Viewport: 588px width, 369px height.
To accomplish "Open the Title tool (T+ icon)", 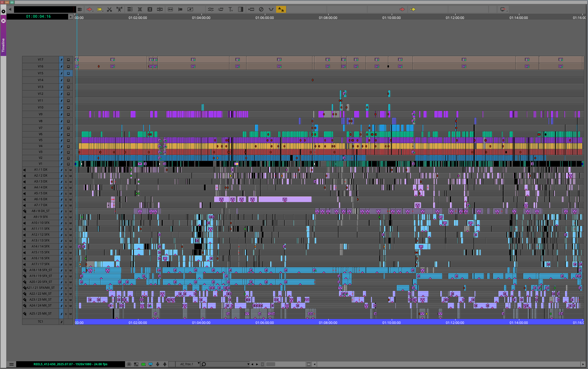I will pos(230,10).
